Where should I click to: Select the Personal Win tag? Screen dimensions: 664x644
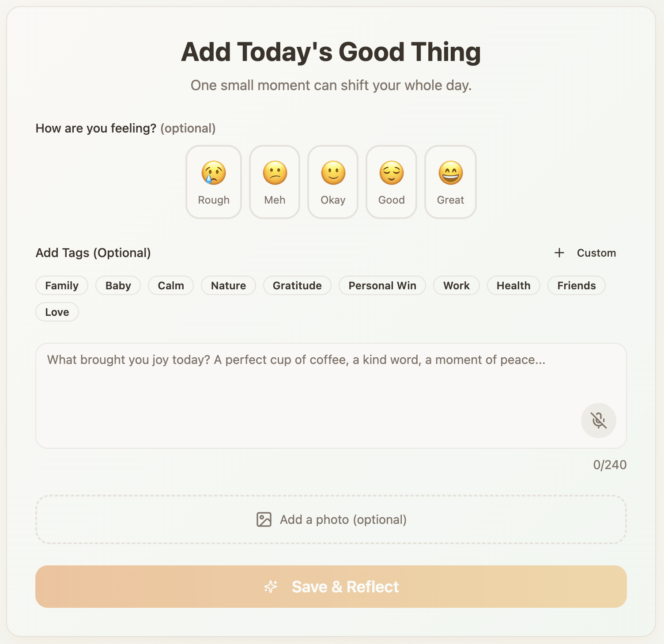coord(382,285)
